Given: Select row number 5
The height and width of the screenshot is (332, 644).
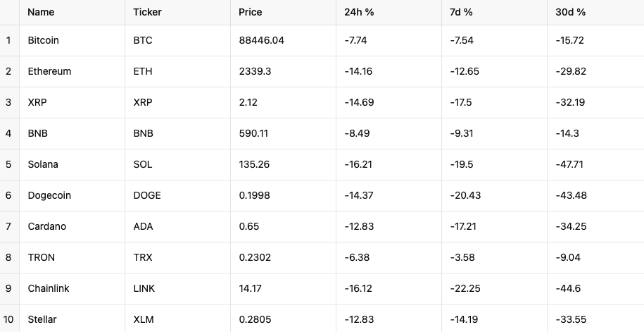Looking at the screenshot, I should pyautogui.click(x=8, y=164).
